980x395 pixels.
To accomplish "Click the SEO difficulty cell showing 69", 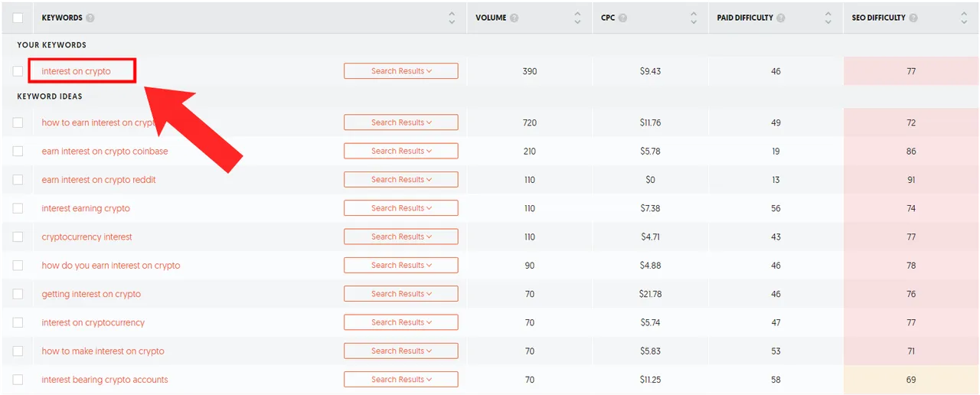I will pyautogui.click(x=911, y=380).
